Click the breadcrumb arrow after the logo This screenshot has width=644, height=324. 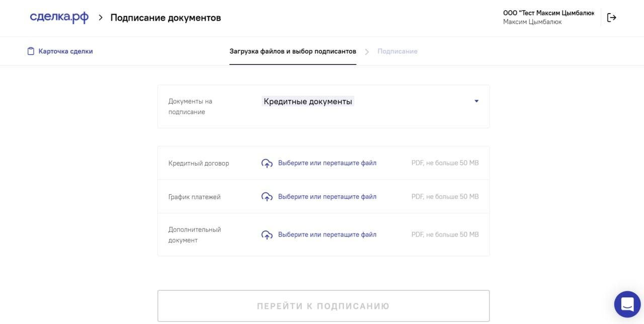click(100, 17)
